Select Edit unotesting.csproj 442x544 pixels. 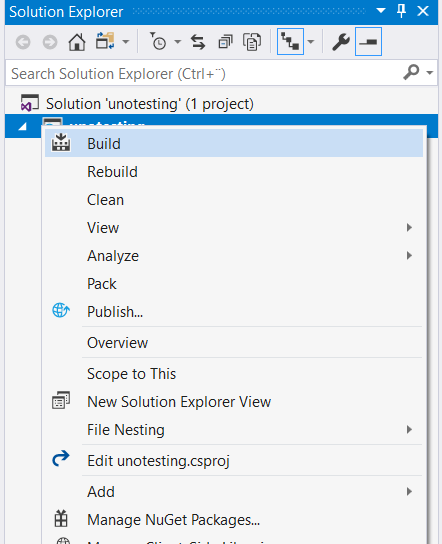[x=234, y=461]
